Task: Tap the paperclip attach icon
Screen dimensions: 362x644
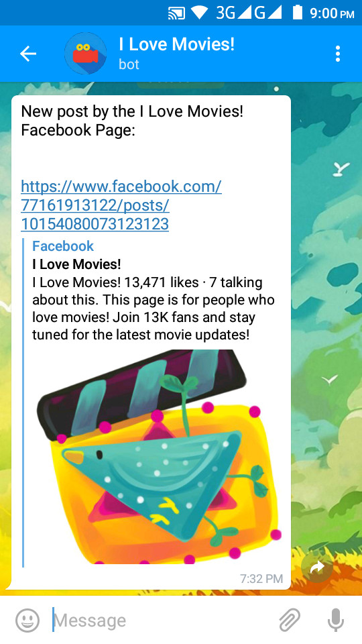Action: click(290, 620)
